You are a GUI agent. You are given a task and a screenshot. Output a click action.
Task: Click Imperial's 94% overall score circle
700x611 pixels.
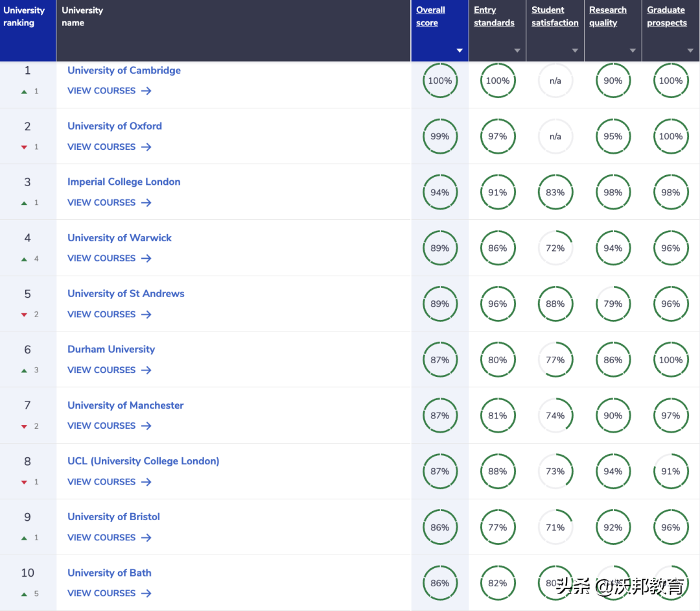[x=439, y=193]
